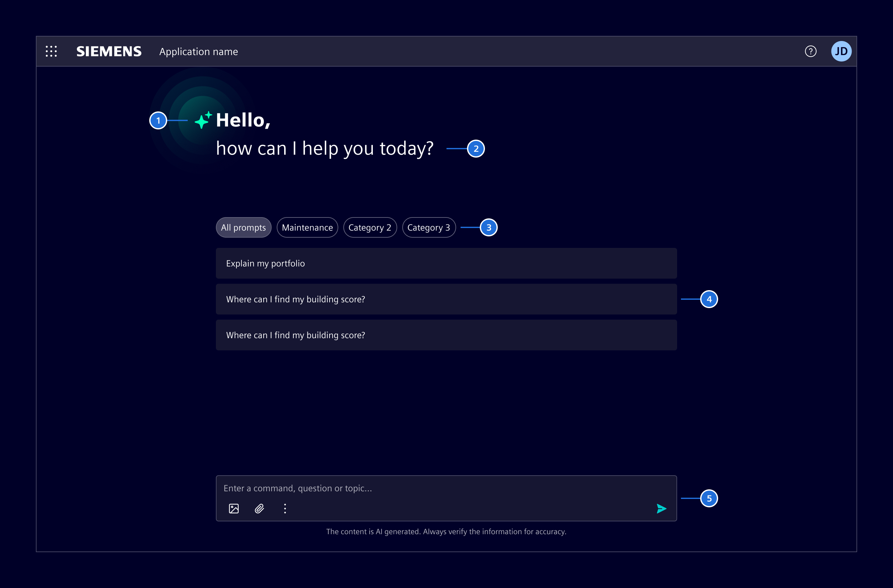
Task: Click the first 'Where can I find my building score?' prompt
Action: tap(446, 299)
